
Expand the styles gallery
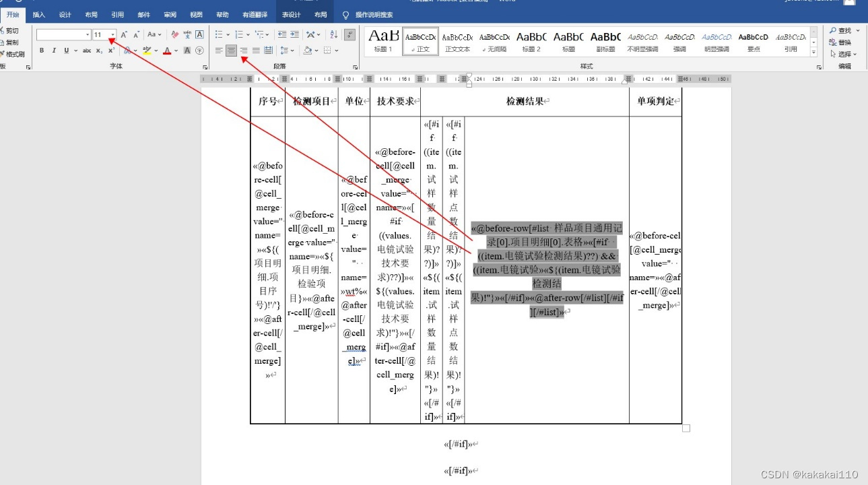click(813, 52)
